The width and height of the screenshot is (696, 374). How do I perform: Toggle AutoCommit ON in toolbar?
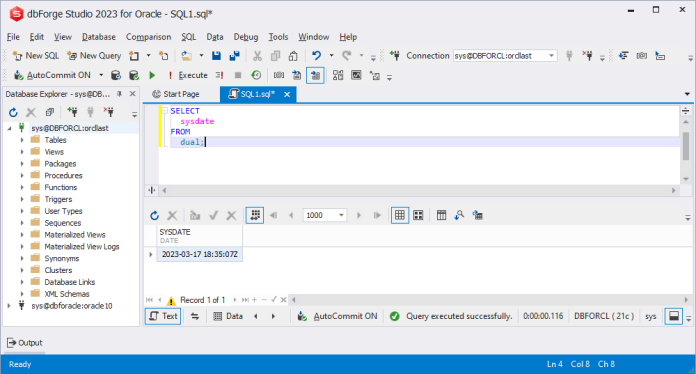point(52,75)
